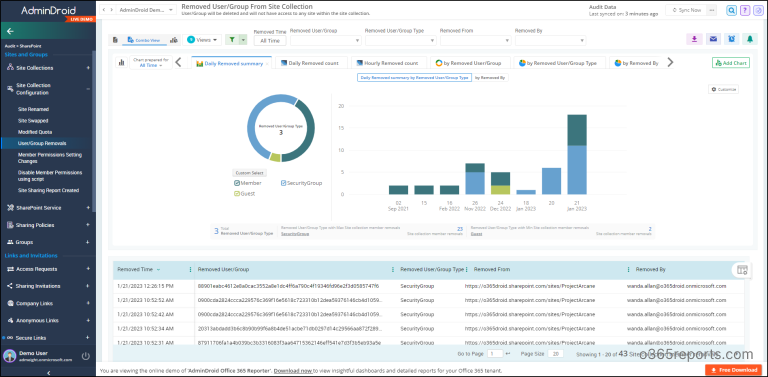
Task: Click the more options button beside Sync Now
Action: tap(712, 10)
